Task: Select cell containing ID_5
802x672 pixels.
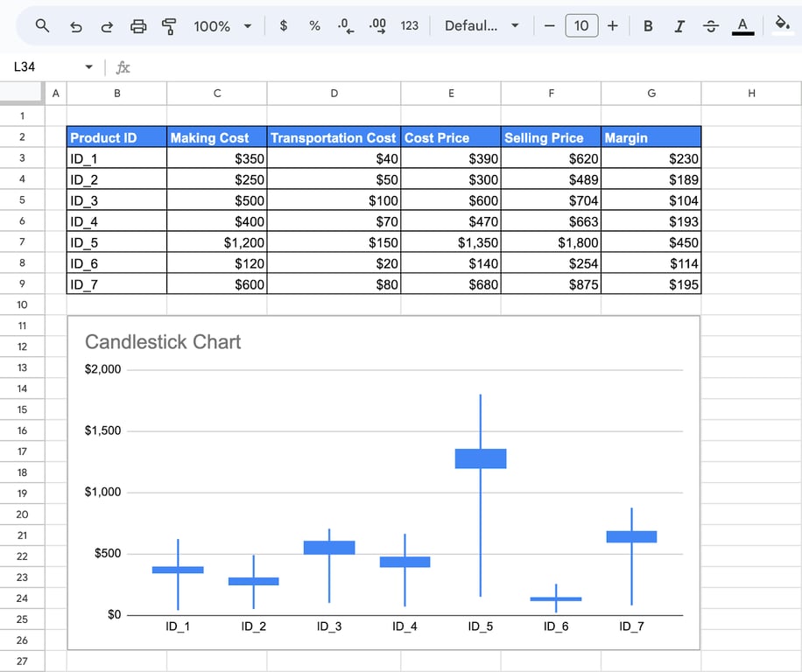Action: [116, 242]
